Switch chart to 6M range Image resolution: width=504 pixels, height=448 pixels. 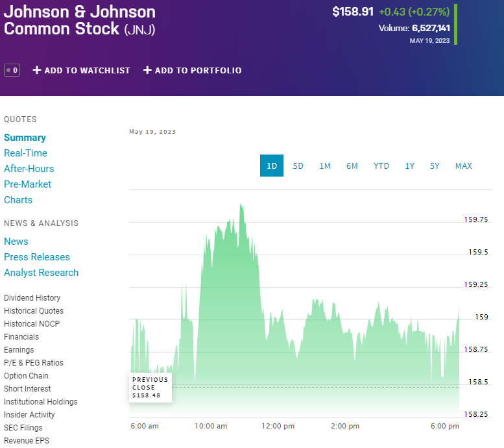pyautogui.click(x=352, y=166)
